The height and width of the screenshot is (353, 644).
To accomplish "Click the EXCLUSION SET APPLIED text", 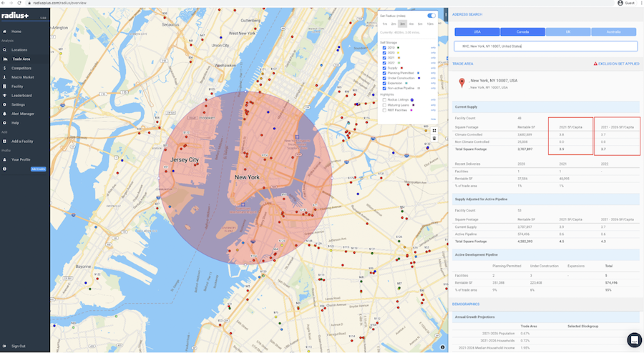I will tap(618, 64).
